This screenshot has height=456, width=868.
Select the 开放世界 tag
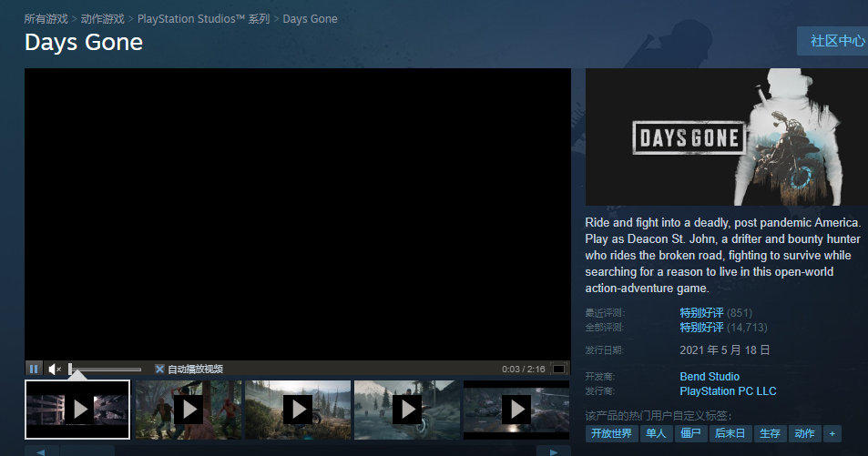pos(612,433)
